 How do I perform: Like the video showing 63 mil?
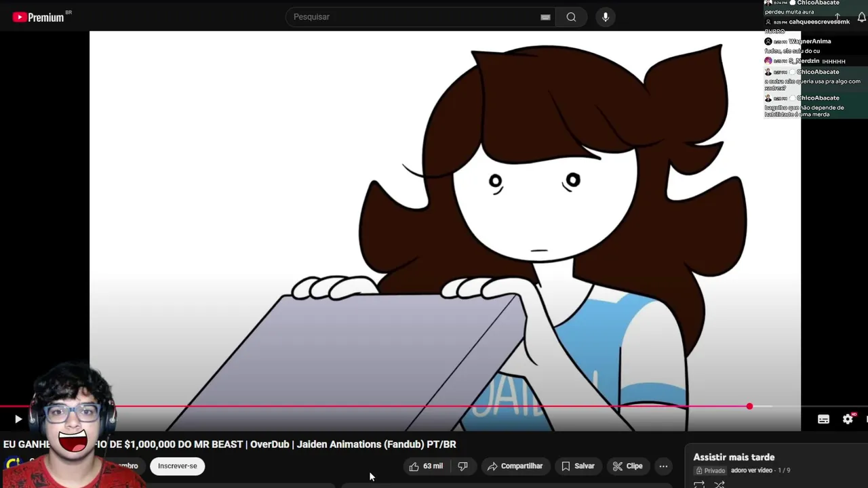tap(426, 466)
